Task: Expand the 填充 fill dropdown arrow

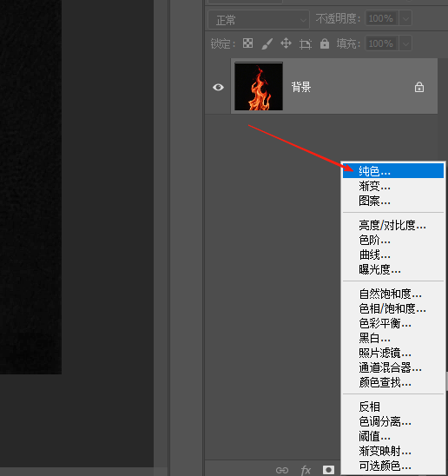Action: (405, 43)
